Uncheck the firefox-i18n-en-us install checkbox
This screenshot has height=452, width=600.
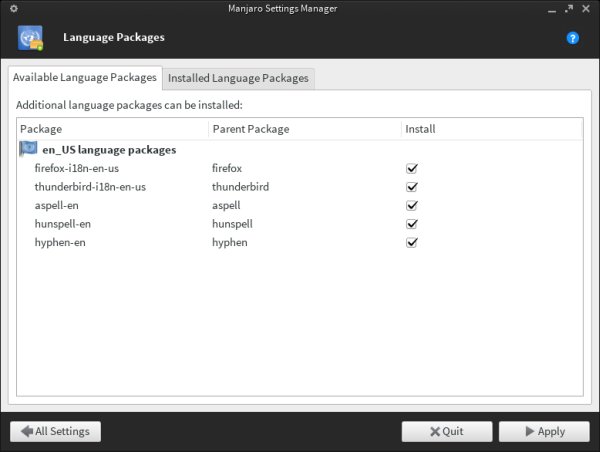point(411,168)
